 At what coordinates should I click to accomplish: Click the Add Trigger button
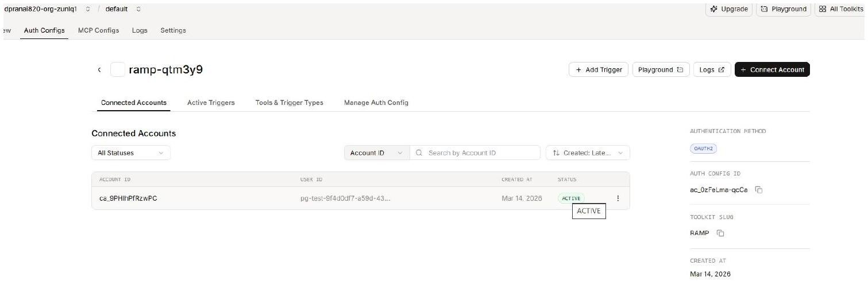[x=599, y=69]
